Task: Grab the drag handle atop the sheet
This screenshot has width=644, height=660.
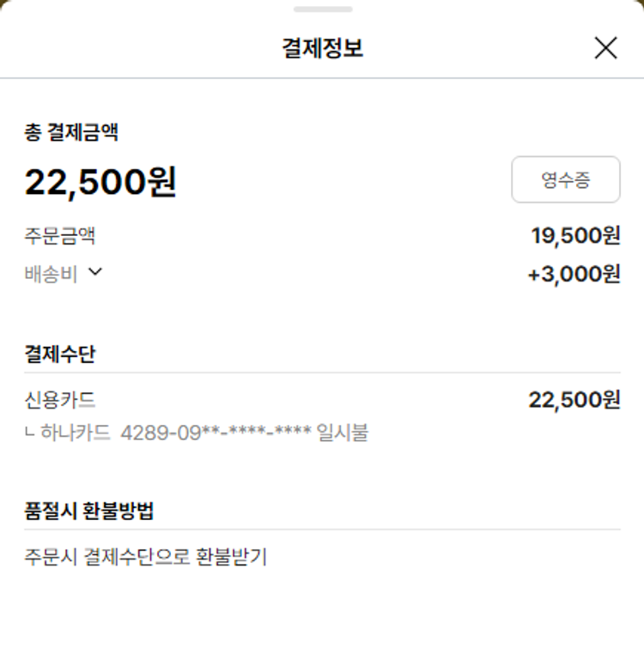Action: tap(322, 9)
